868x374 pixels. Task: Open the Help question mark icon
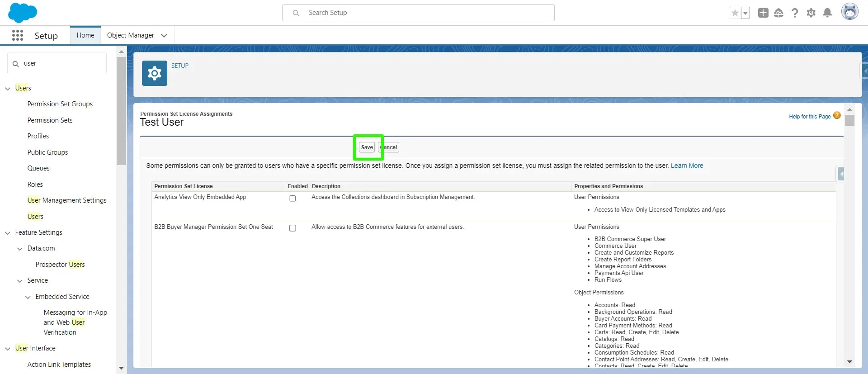click(795, 13)
